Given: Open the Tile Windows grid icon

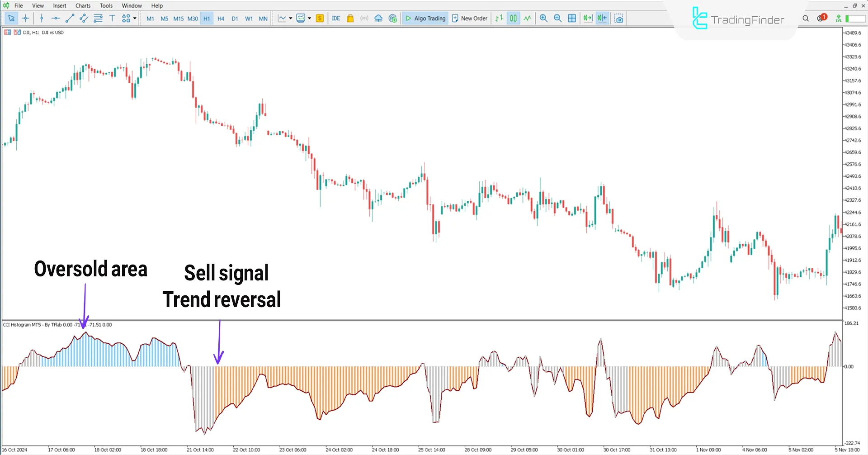Looking at the screenshot, I should [x=571, y=18].
